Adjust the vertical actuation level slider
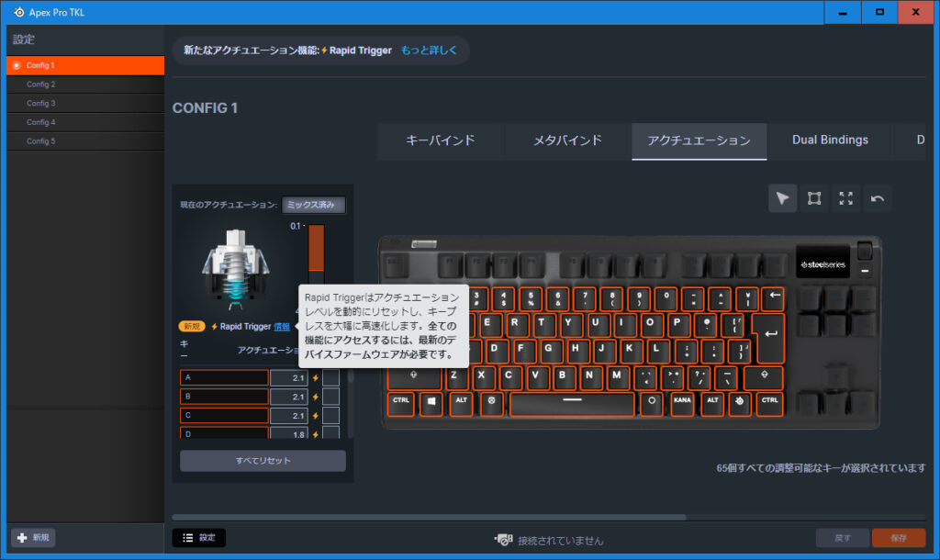The height and width of the screenshot is (560, 940). [x=316, y=256]
